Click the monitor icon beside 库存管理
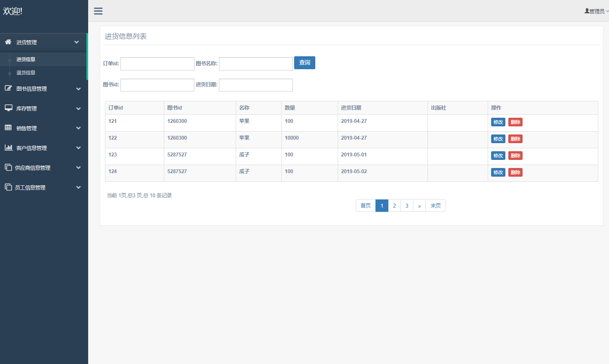Viewport: 609px width, 364px height. [x=8, y=108]
